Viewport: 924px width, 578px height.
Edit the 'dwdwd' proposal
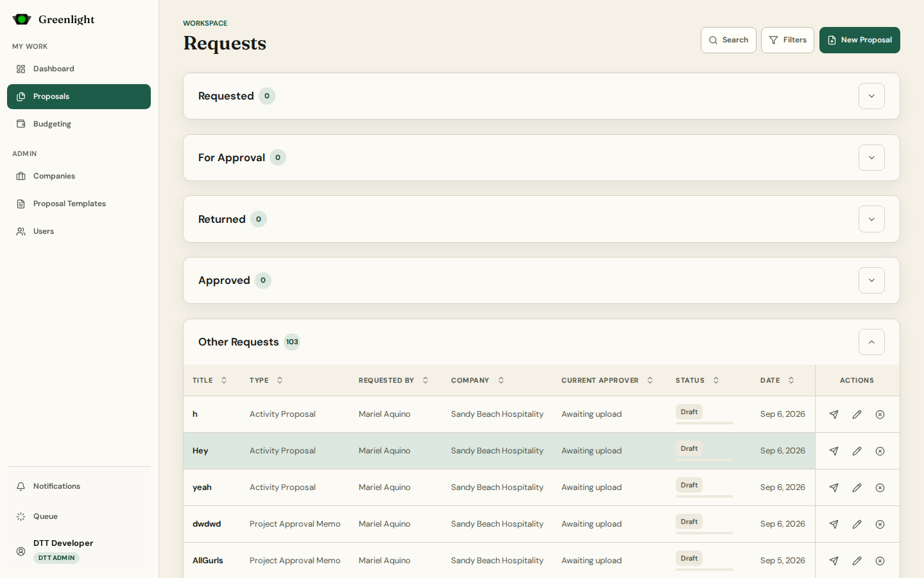click(857, 524)
